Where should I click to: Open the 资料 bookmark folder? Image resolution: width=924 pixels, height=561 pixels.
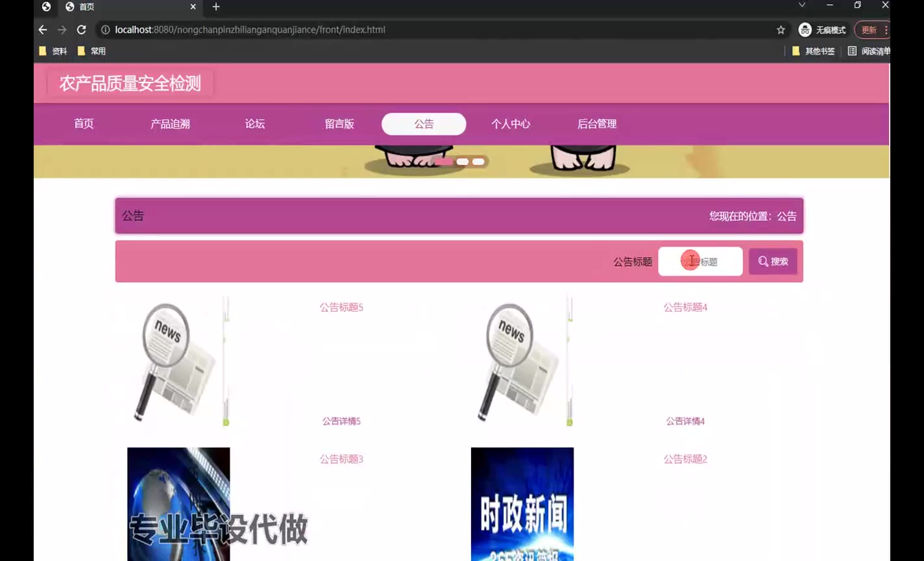click(53, 51)
